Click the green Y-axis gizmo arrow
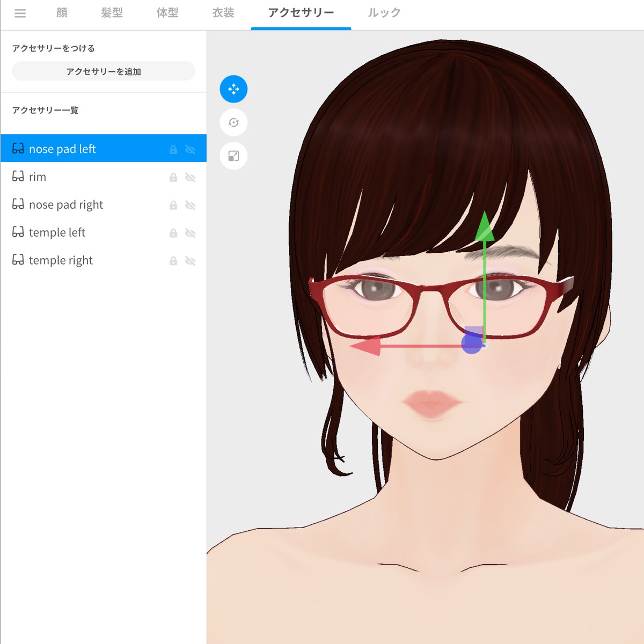This screenshot has height=644, width=644. tap(485, 227)
